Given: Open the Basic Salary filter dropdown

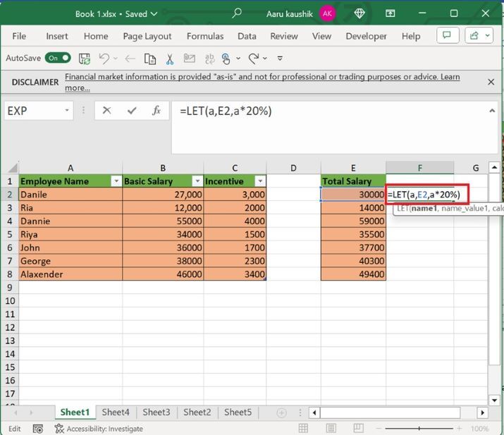Looking at the screenshot, I should [197, 181].
